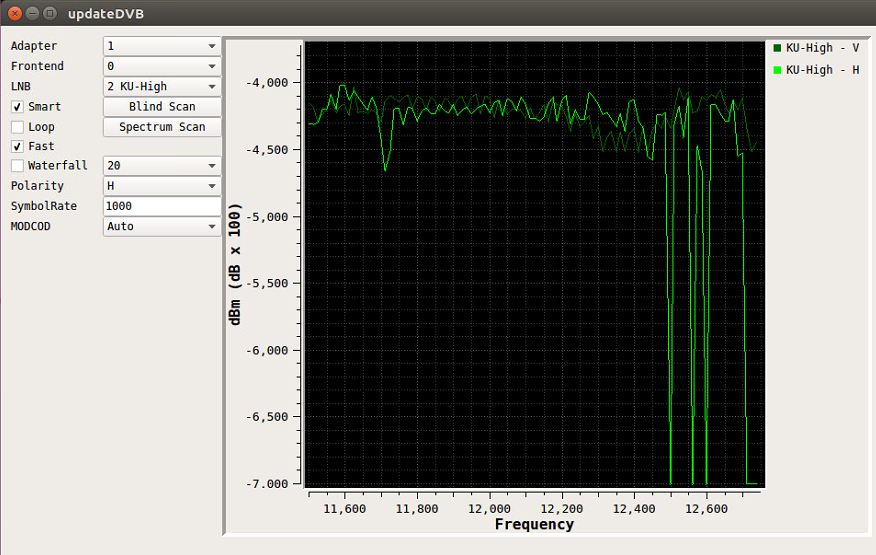Click the Frequency axis title
This screenshot has width=876, height=555.
coord(534,524)
